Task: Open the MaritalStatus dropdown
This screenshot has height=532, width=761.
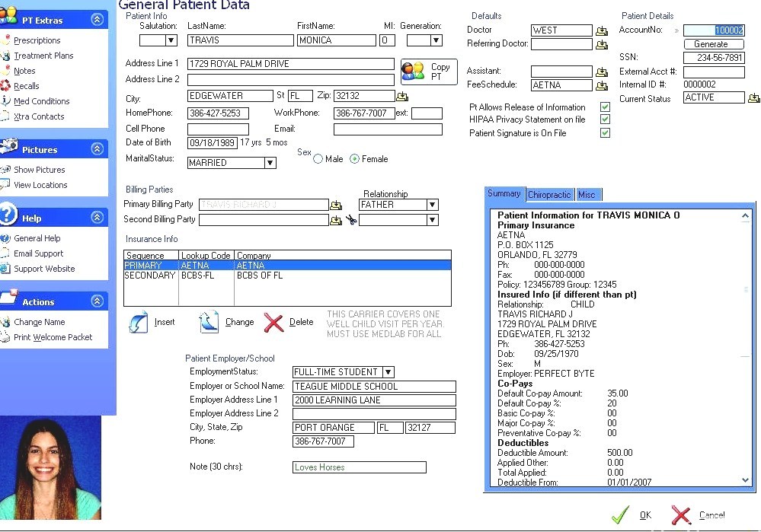Action: click(270, 163)
